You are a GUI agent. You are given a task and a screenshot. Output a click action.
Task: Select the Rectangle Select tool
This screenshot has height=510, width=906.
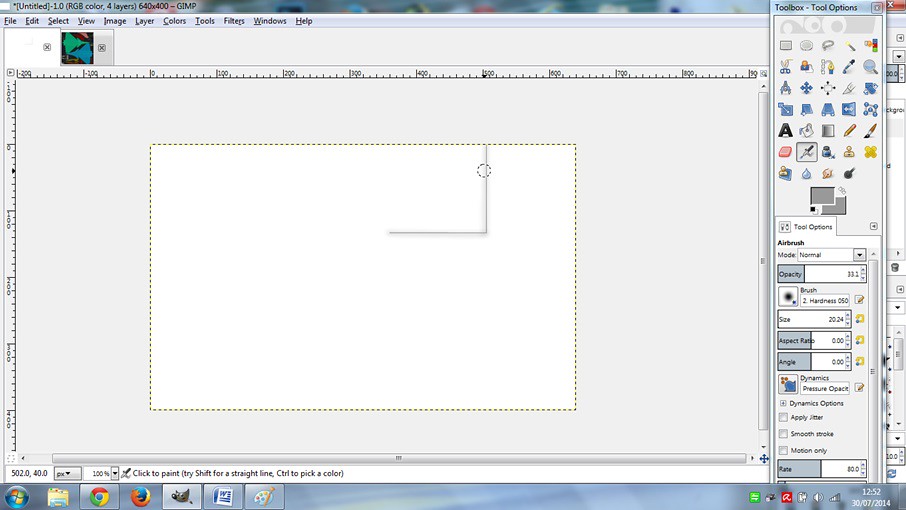785,46
